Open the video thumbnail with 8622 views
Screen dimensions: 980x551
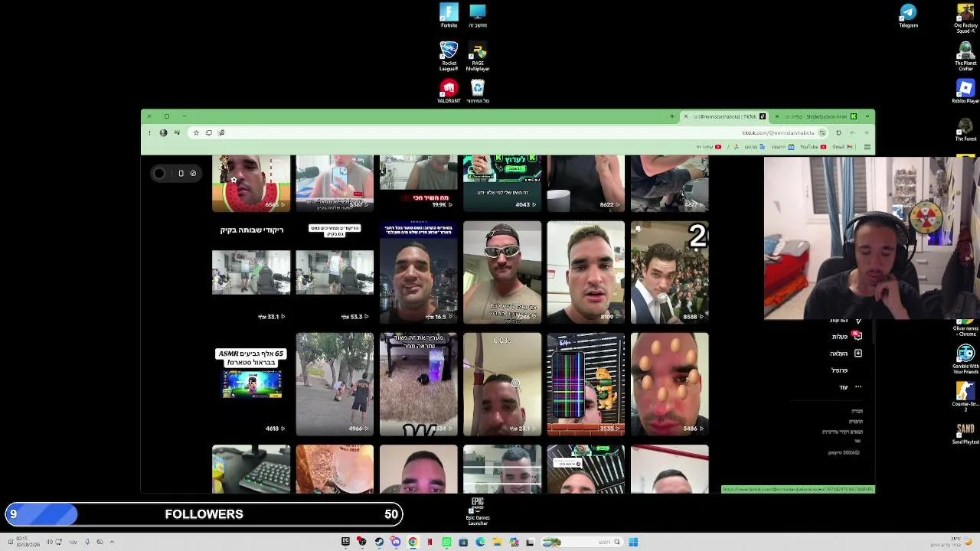pos(586,183)
